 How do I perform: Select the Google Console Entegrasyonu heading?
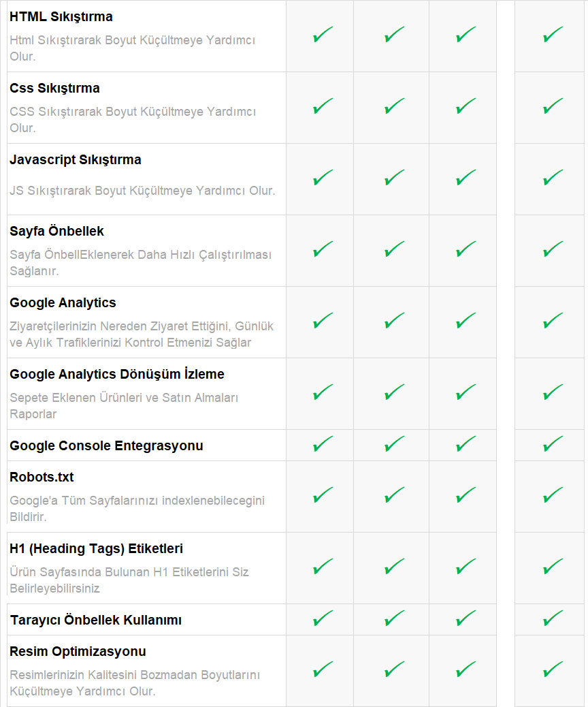coord(106,446)
